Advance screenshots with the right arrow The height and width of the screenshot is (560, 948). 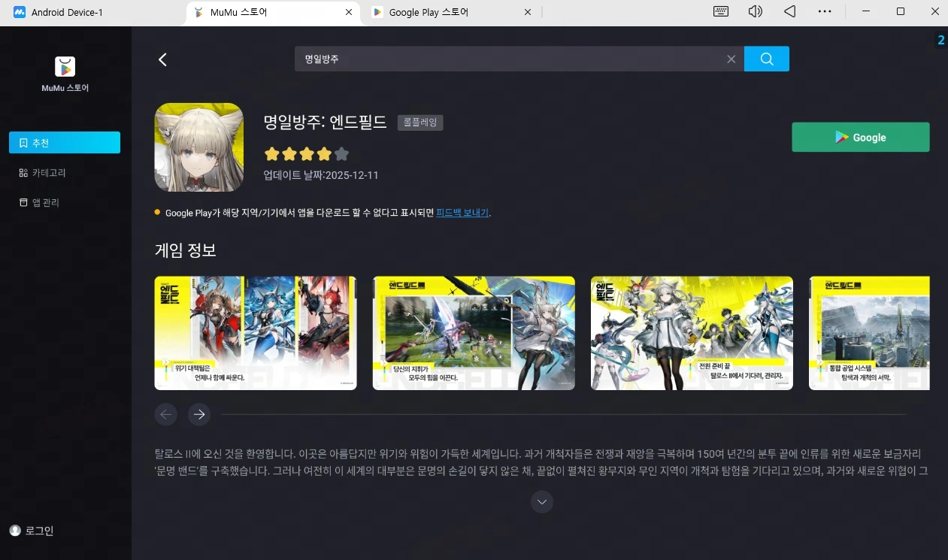click(x=198, y=414)
